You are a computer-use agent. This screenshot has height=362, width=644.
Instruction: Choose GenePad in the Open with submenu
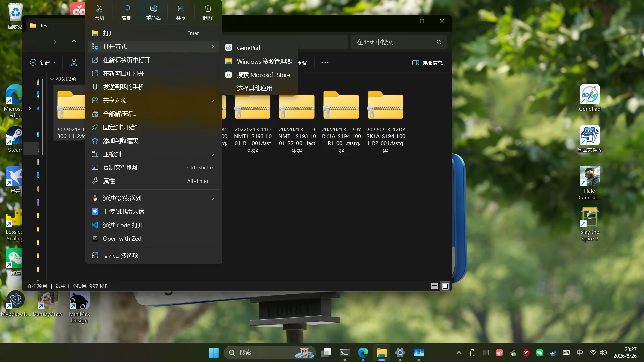click(x=259, y=48)
